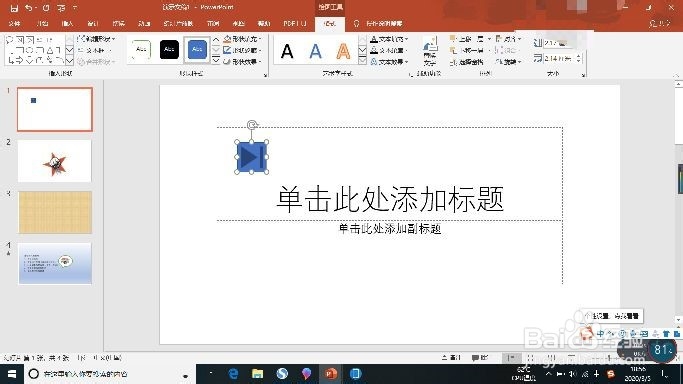
Task: Click the subtitle placeholder 单击此处添加副标题
Action: 390,229
